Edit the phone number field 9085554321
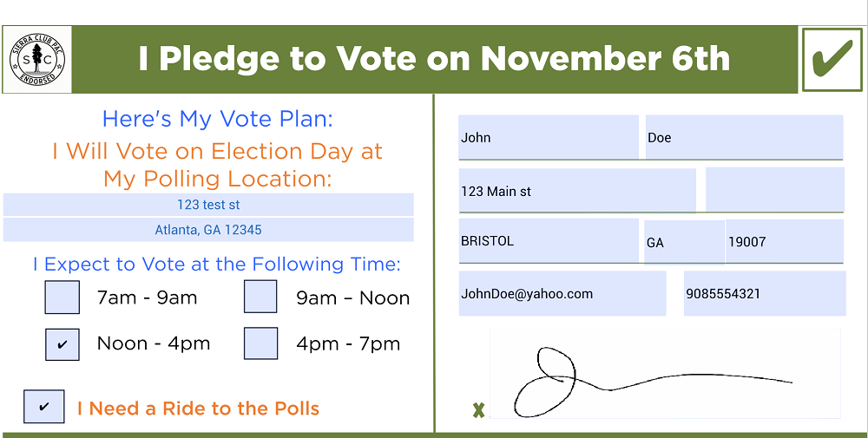This screenshot has height=438, width=868. (765, 293)
